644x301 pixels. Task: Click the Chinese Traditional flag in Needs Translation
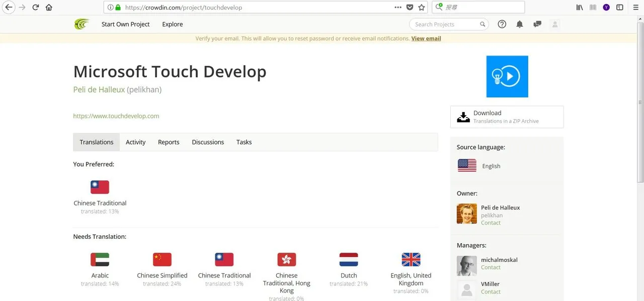pos(224,259)
